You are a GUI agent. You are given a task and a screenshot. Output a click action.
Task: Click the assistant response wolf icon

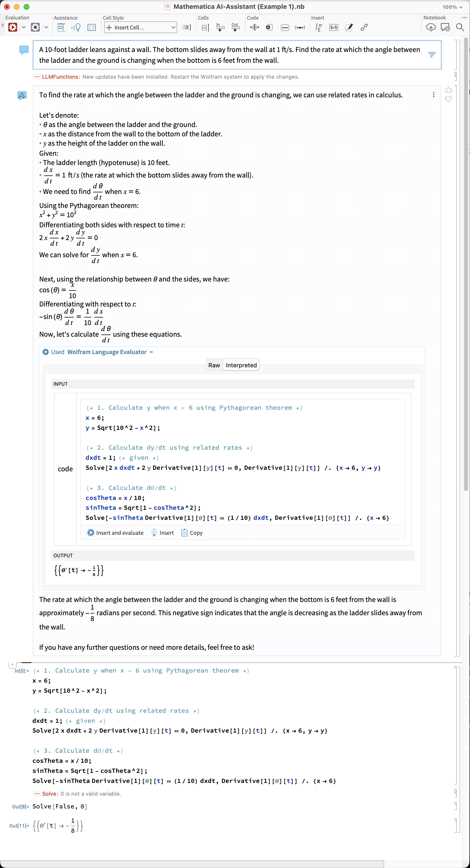pyautogui.click(x=22, y=96)
